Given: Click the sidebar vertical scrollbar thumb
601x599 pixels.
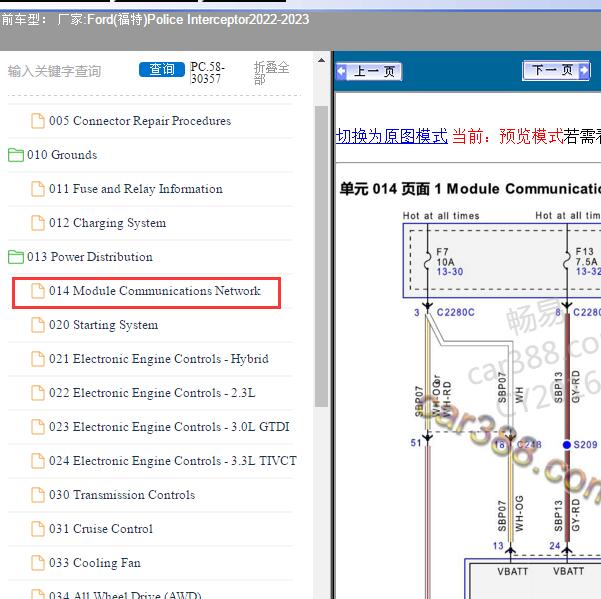Looking at the screenshot, I should 321,256.
